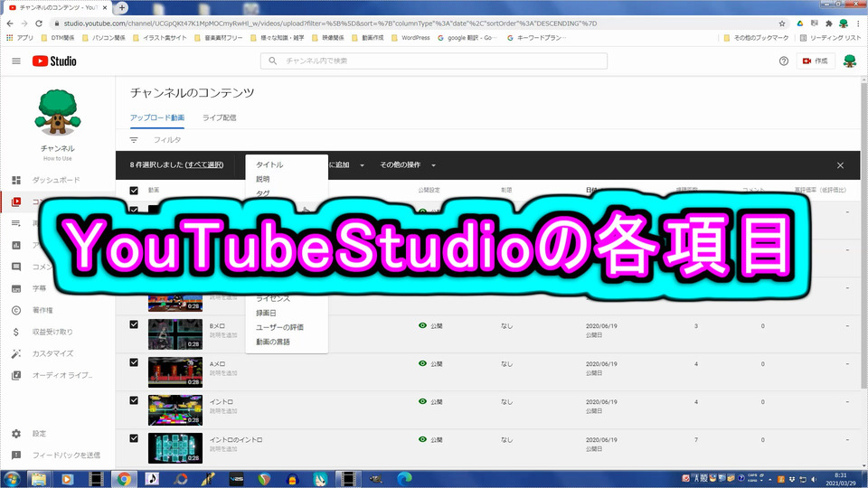The width and height of the screenshot is (868, 488).
Task: Click the 公開 eye icon for イントロ
Action: point(422,401)
